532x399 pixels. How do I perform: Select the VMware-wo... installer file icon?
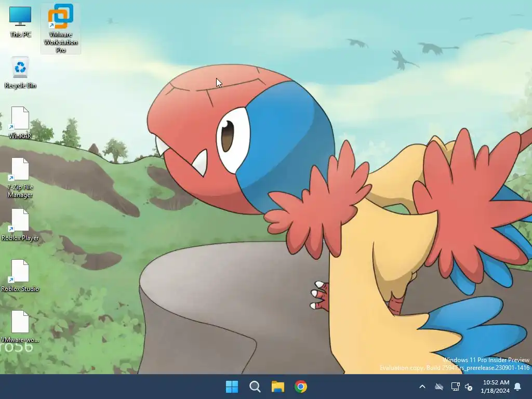pyautogui.click(x=20, y=326)
